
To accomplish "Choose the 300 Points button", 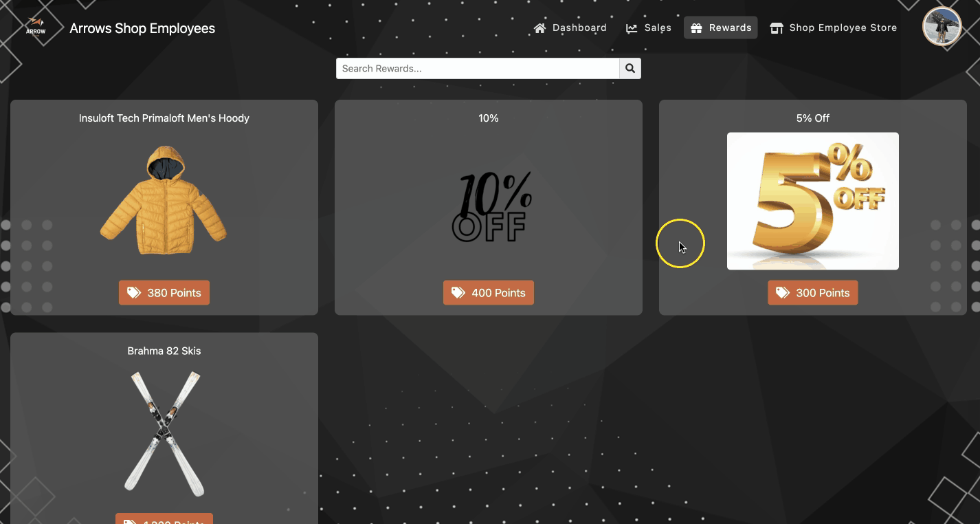I will [x=813, y=293].
